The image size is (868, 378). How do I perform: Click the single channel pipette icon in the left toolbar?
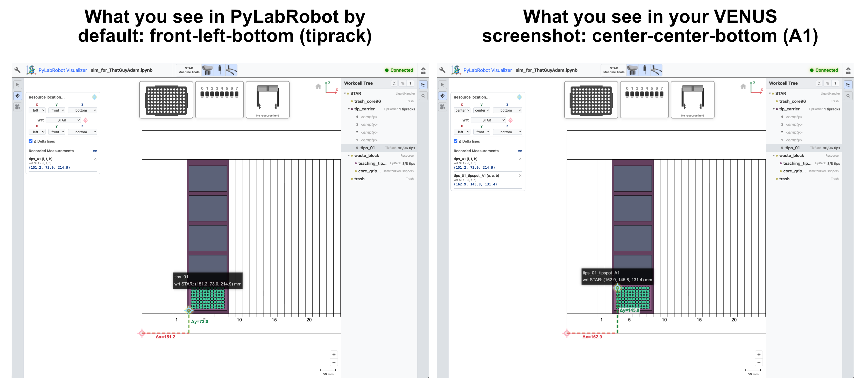point(220,70)
